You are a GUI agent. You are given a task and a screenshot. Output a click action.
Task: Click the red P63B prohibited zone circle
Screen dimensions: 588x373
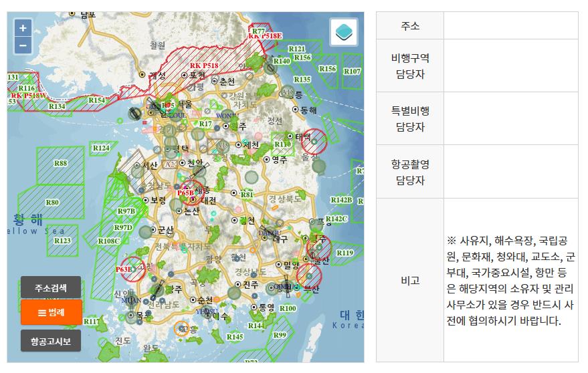[x=132, y=269]
